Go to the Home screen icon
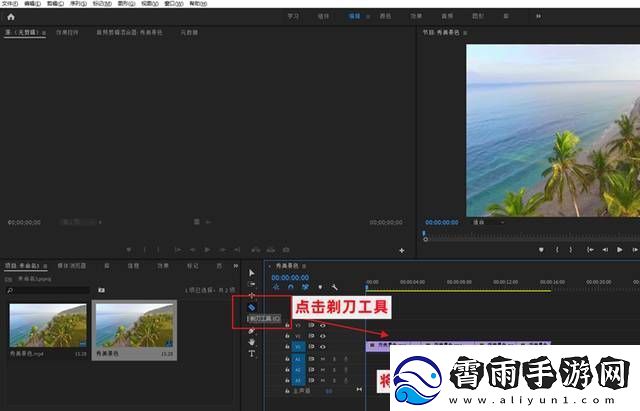 [x=11, y=17]
